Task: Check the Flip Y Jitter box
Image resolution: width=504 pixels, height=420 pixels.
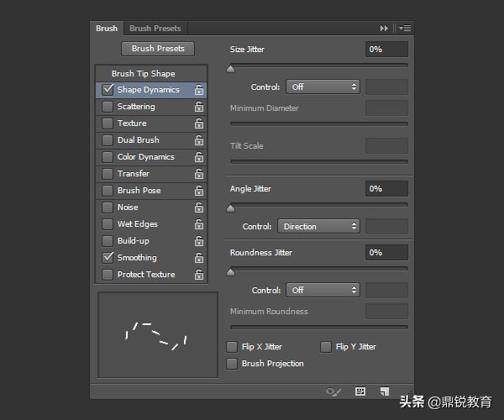Action: 326,347
